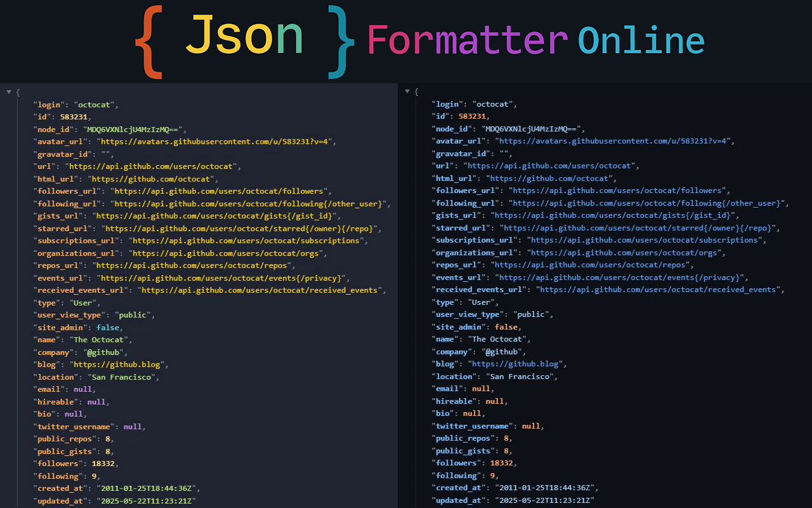
Task: Click the "site_admin" key in the right panel
Action: pos(459,327)
